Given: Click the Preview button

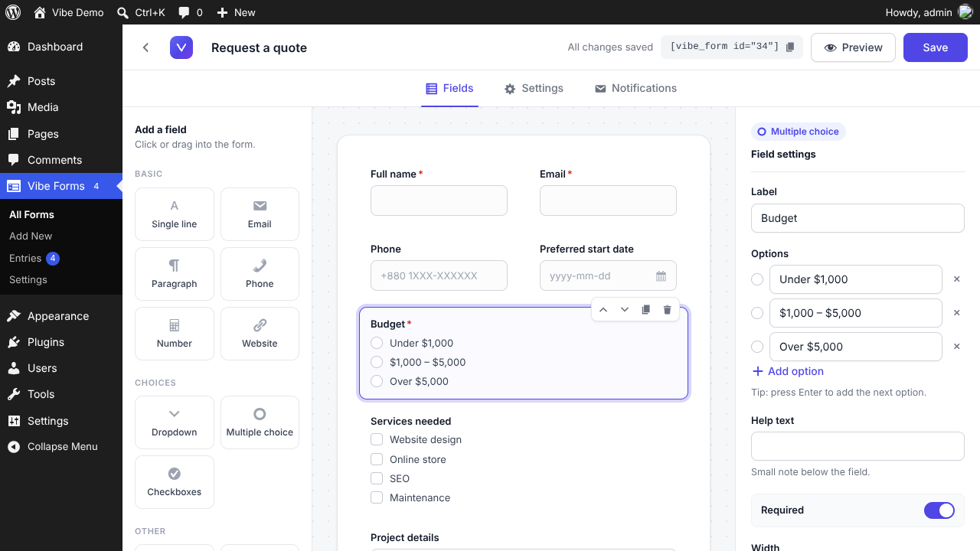Looking at the screenshot, I should [x=853, y=47].
